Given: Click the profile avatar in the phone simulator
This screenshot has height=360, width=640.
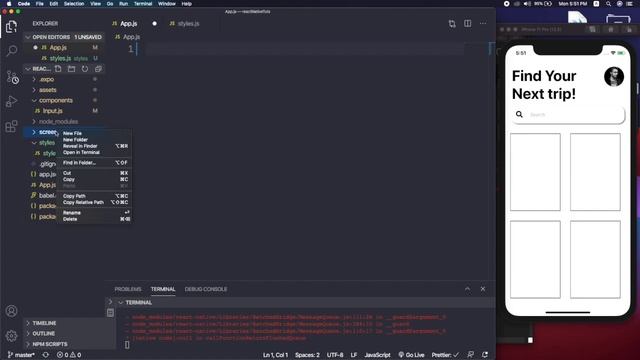Looking at the screenshot, I should 614,77.
